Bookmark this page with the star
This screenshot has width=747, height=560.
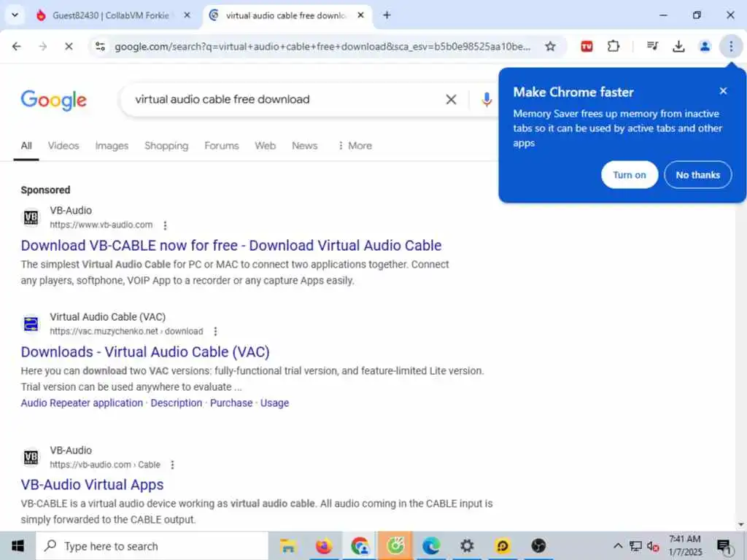tap(550, 46)
